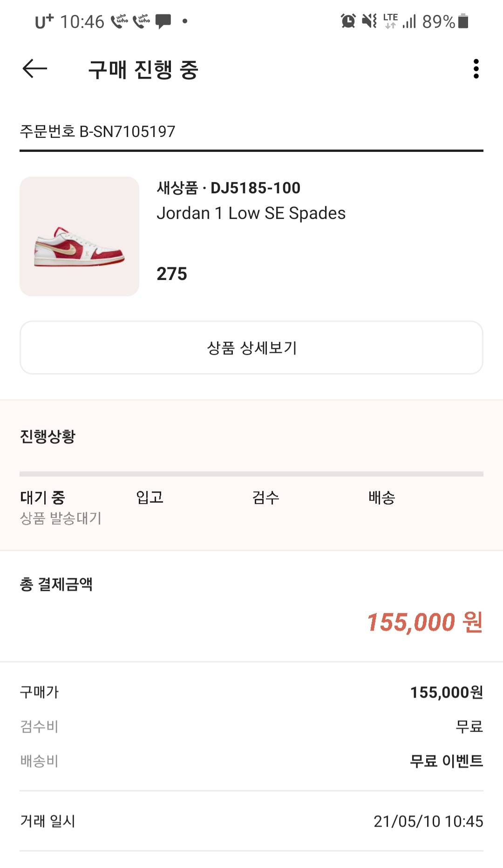The image size is (503, 868).
Task: Select the 검수 progress step
Action: click(265, 498)
